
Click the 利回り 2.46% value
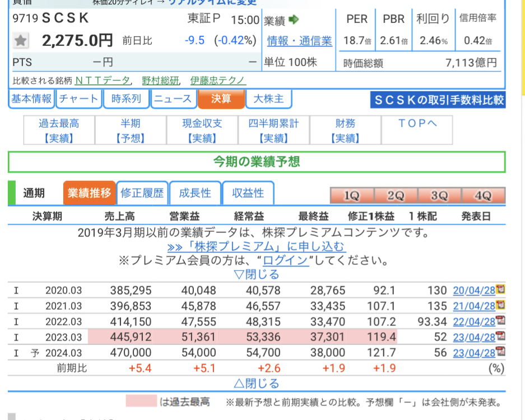[434, 40]
